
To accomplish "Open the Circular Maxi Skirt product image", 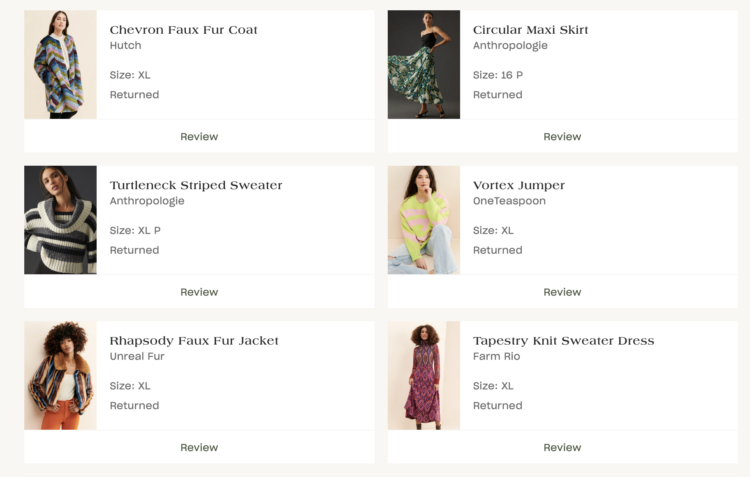I will 424,65.
